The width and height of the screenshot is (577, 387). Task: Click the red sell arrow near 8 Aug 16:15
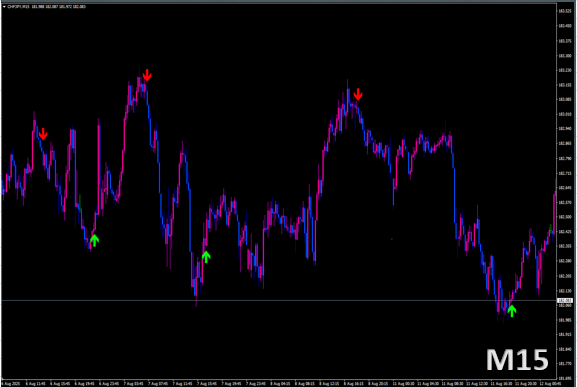point(358,94)
